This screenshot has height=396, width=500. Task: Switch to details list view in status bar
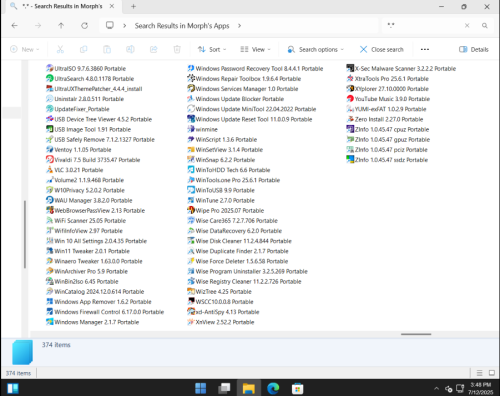[x=479, y=373]
